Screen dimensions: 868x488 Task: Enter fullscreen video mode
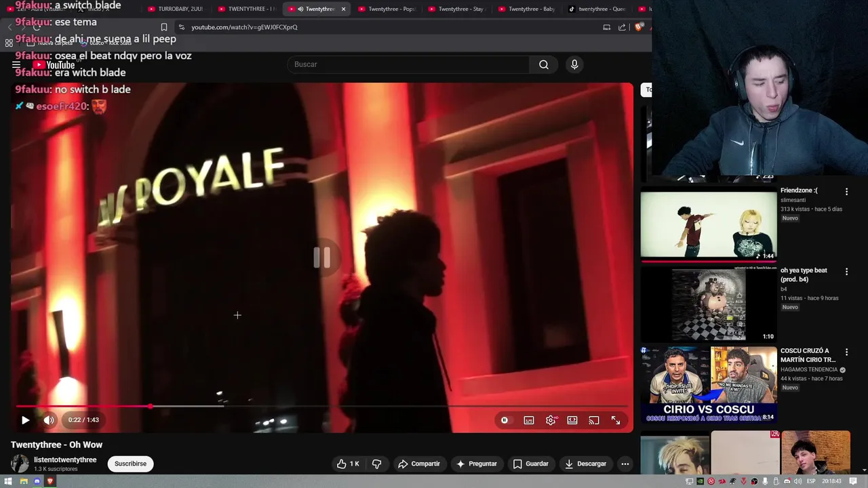pyautogui.click(x=616, y=420)
